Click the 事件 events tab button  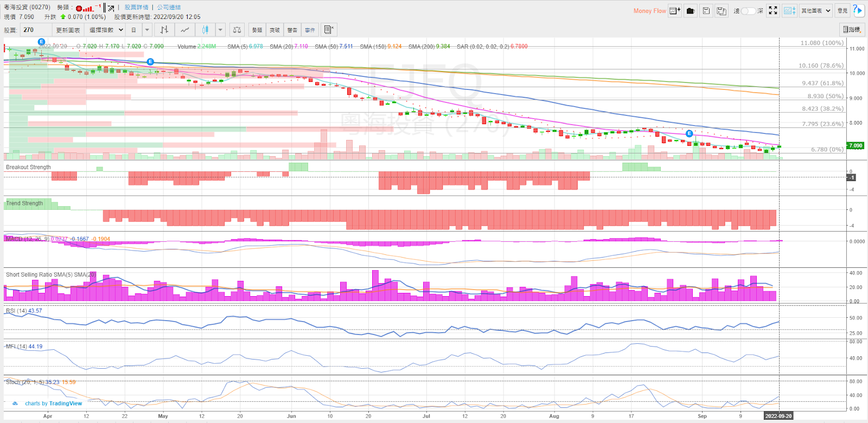tap(310, 30)
